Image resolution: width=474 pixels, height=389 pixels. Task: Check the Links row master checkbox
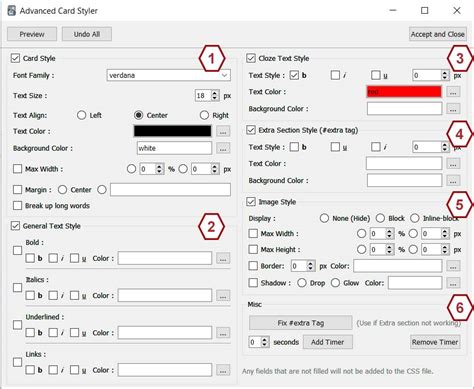click(x=17, y=362)
